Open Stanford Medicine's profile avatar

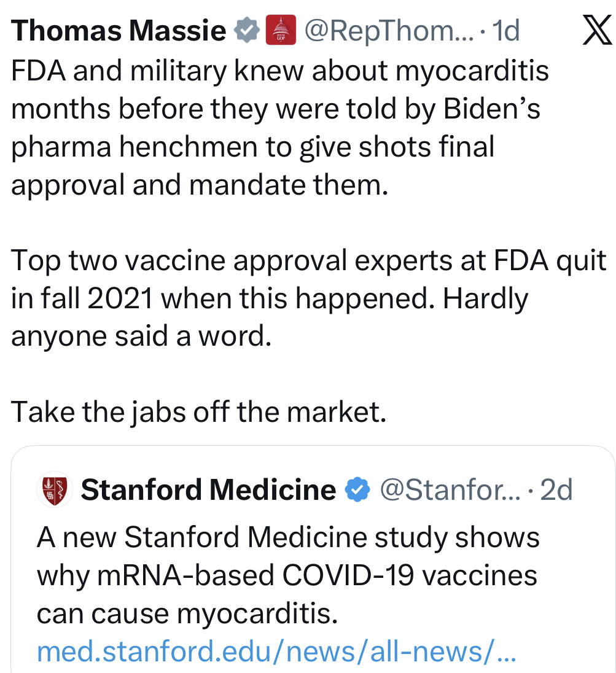[x=55, y=489]
